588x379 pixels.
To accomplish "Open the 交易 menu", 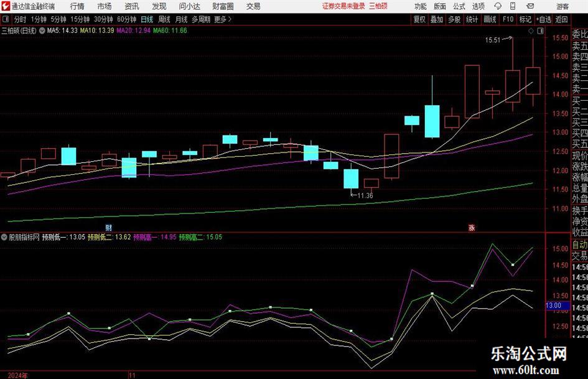I will [x=253, y=6].
